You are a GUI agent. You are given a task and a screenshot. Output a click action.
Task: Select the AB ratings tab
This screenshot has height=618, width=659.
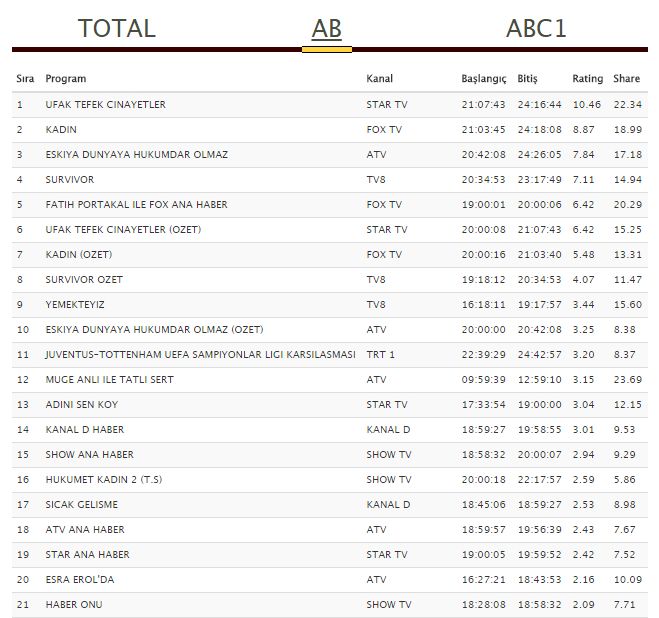tap(327, 29)
